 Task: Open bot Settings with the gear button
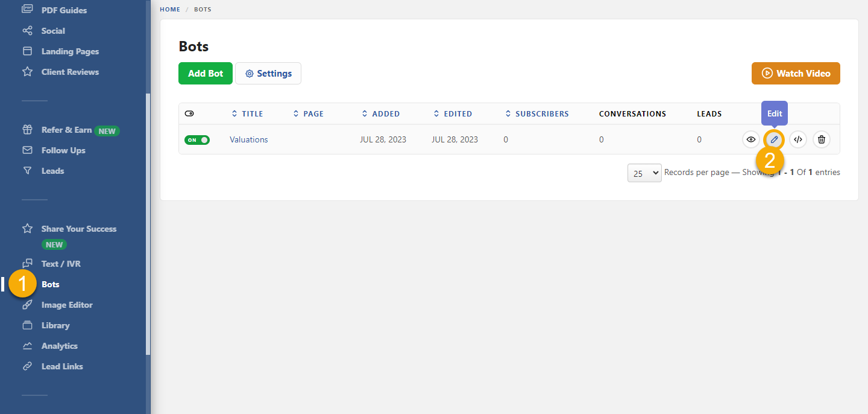[268, 74]
